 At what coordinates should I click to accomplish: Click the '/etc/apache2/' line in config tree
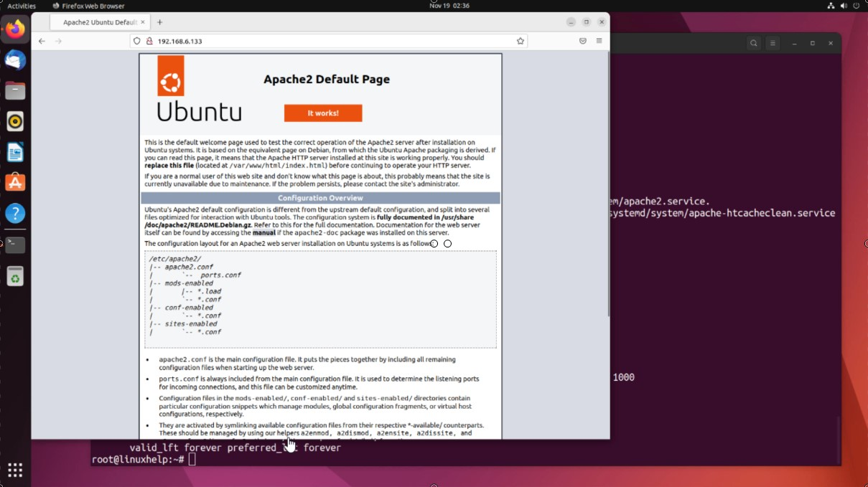tap(175, 259)
